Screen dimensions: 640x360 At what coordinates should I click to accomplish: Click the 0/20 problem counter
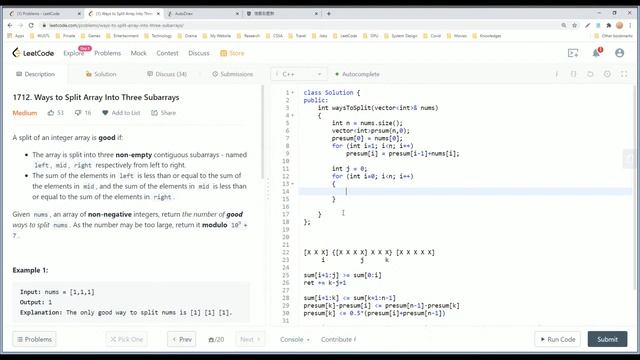click(216, 339)
